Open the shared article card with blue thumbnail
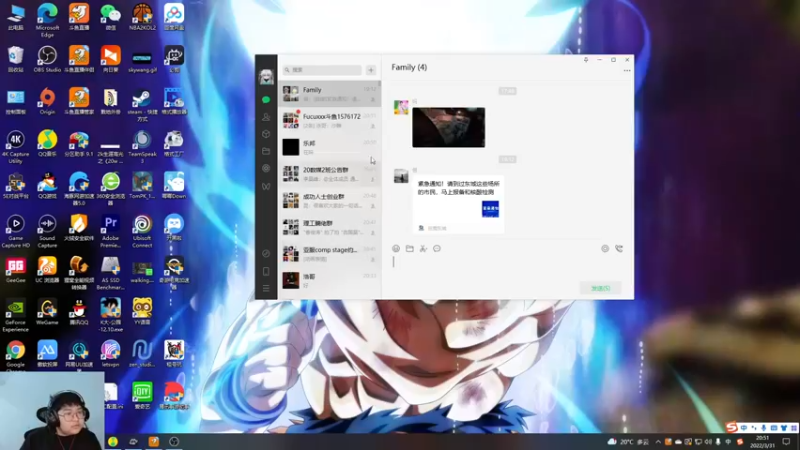The image size is (800, 450). click(x=458, y=204)
